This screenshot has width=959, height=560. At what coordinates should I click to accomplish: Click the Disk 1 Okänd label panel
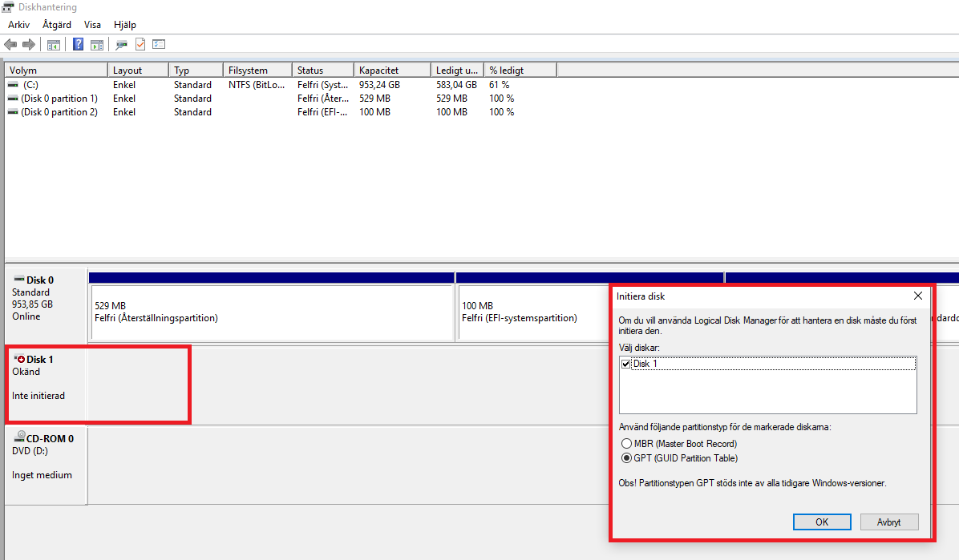(46, 384)
